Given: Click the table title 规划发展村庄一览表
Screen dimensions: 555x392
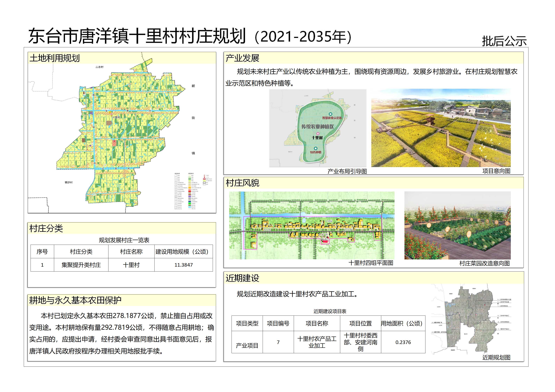Looking at the screenshot, I should (x=124, y=240).
